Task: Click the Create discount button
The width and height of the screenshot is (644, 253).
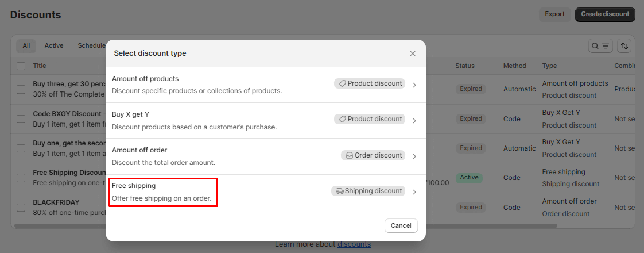Action: point(605,14)
